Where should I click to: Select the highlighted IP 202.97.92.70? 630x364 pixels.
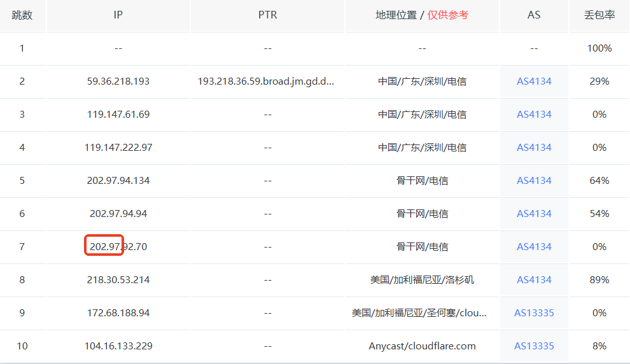coord(118,247)
